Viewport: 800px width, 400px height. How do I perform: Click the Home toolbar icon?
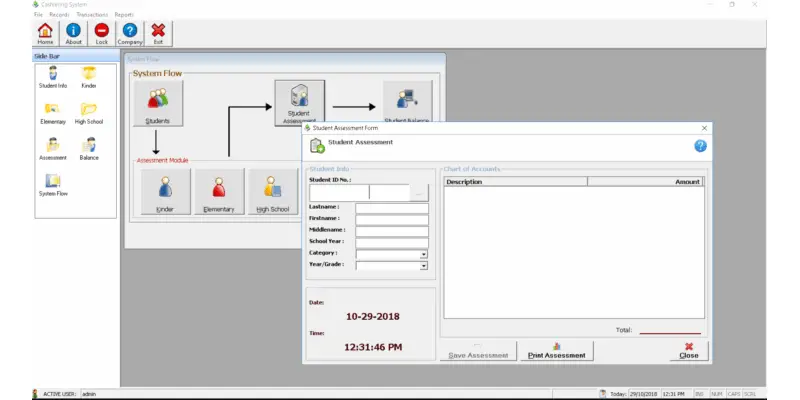(45, 34)
